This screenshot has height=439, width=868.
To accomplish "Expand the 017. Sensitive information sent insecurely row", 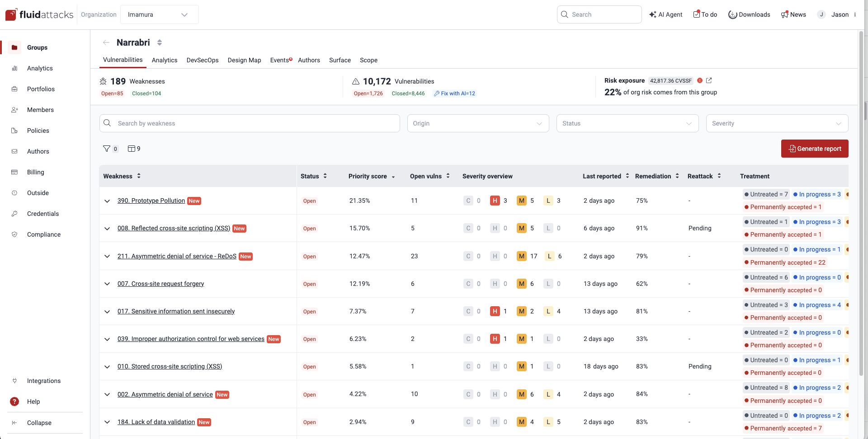I will tap(107, 312).
